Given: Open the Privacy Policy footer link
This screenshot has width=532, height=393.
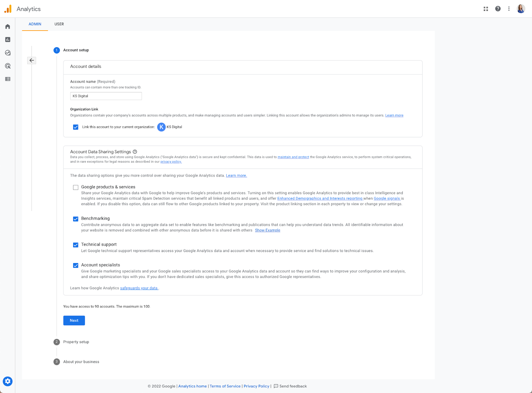Looking at the screenshot, I should pos(256,386).
